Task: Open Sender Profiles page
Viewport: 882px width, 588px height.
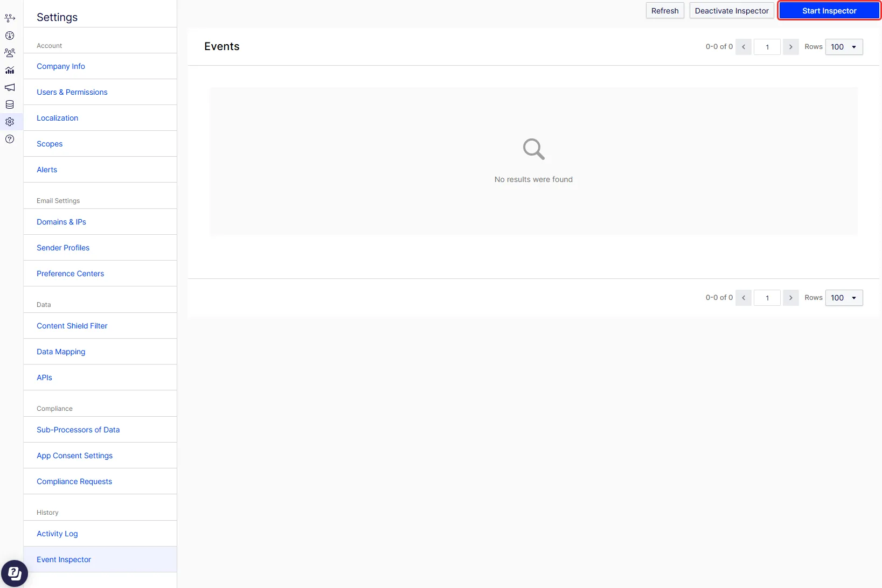Action: (100, 248)
